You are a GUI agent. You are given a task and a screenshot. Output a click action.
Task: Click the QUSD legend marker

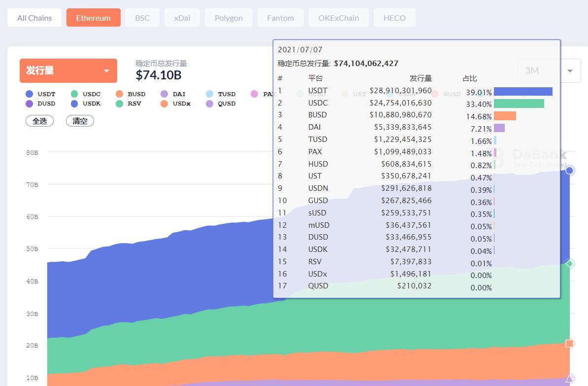[210, 104]
